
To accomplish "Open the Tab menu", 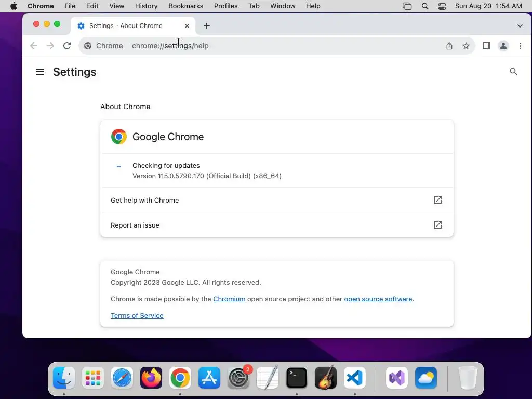I will [254, 6].
